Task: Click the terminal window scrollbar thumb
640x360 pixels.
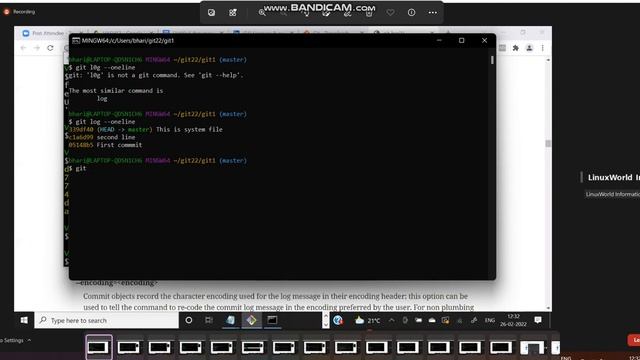Action: pos(492,60)
